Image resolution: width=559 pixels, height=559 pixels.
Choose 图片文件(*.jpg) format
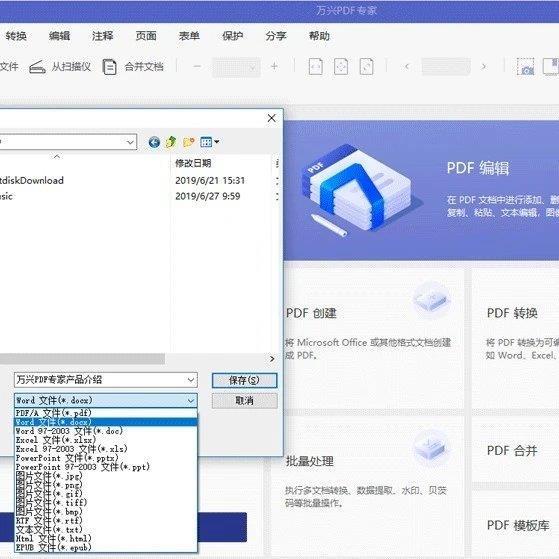[x=106, y=476]
